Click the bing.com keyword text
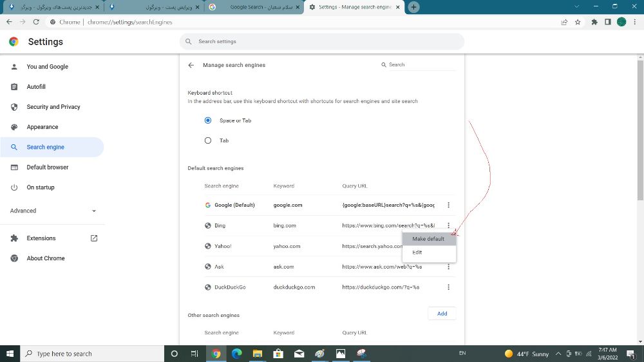The width and height of the screenshot is (644, 362). point(285,225)
